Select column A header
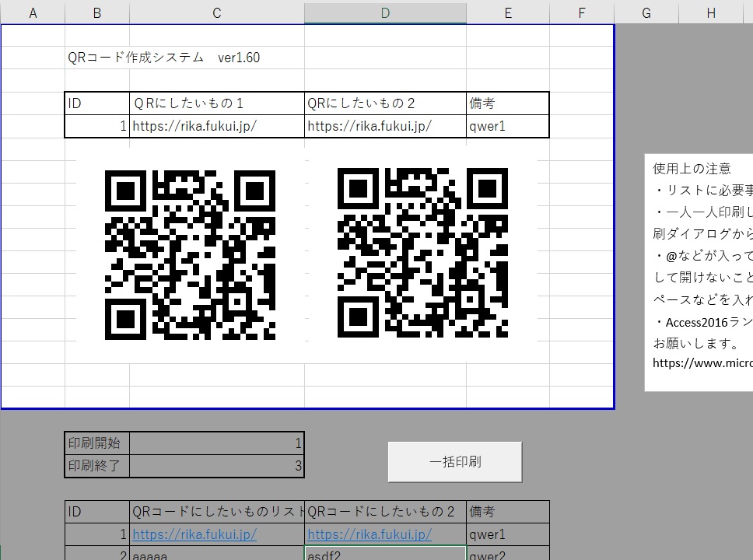 [33, 12]
